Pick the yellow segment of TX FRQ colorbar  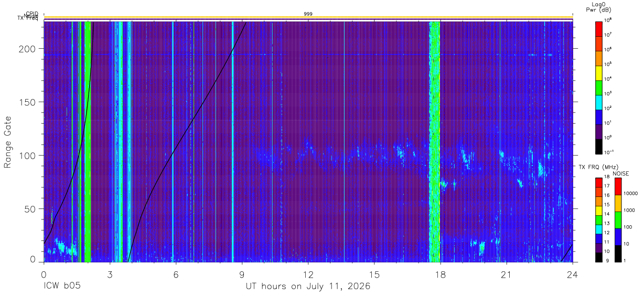pos(599,210)
